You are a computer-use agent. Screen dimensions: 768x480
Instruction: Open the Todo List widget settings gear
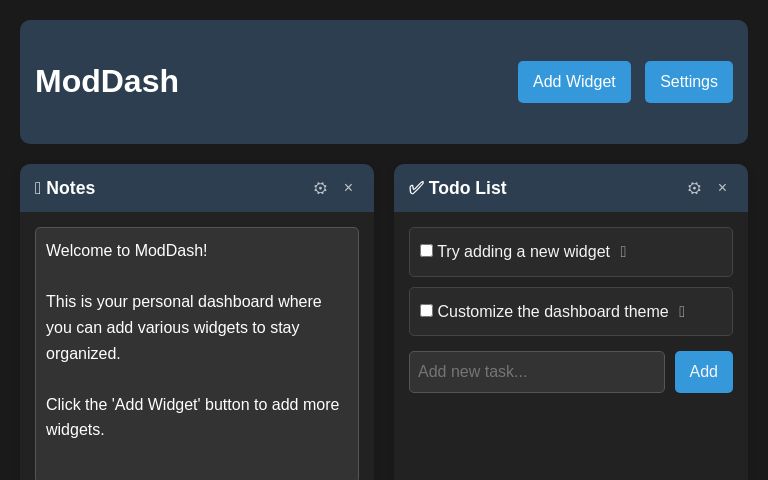coord(694,188)
